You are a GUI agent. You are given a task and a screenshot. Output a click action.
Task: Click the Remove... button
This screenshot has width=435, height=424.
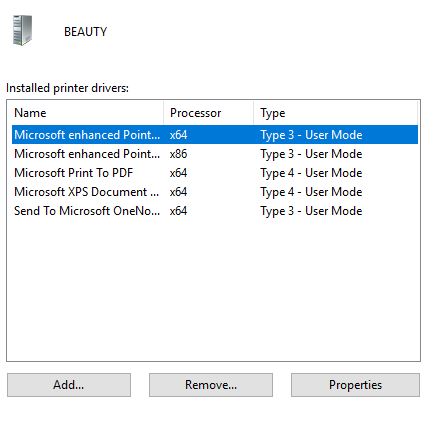click(x=211, y=385)
